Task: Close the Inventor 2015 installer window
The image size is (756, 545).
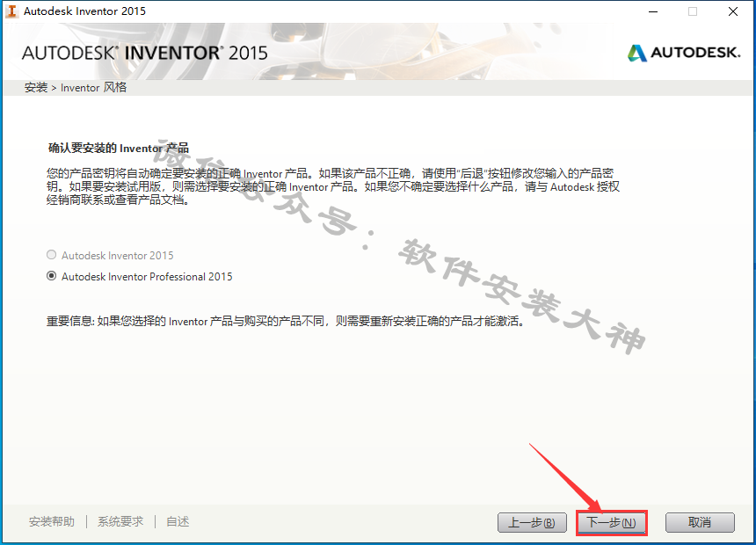Action: point(733,11)
